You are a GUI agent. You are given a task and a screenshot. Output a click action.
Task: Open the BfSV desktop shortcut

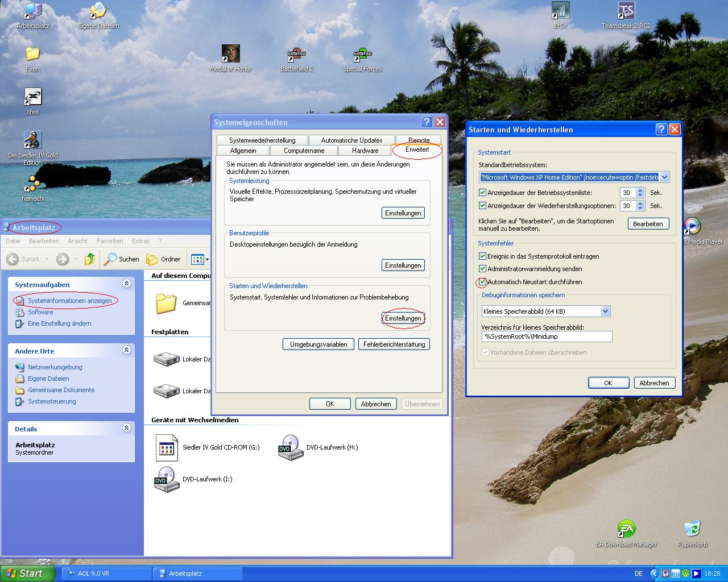tap(560, 16)
